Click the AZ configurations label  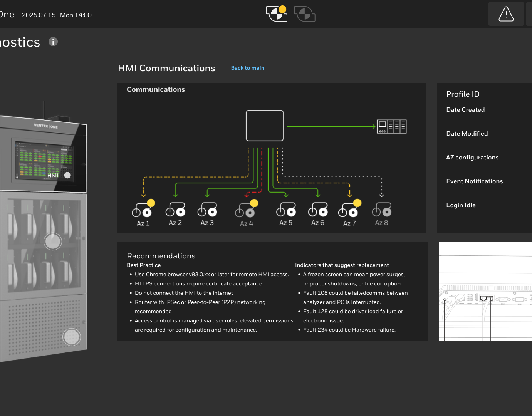(472, 158)
